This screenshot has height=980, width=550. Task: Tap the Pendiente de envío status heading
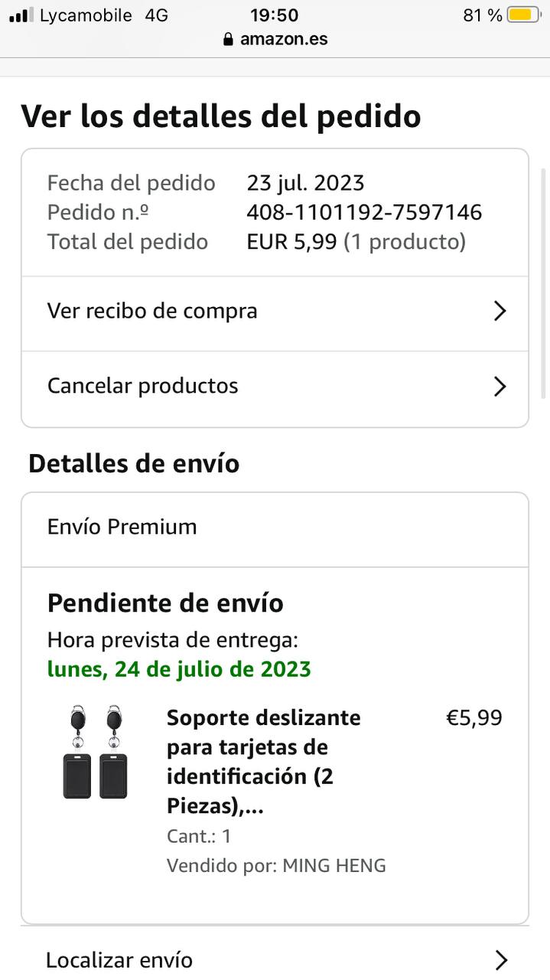click(165, 603)
